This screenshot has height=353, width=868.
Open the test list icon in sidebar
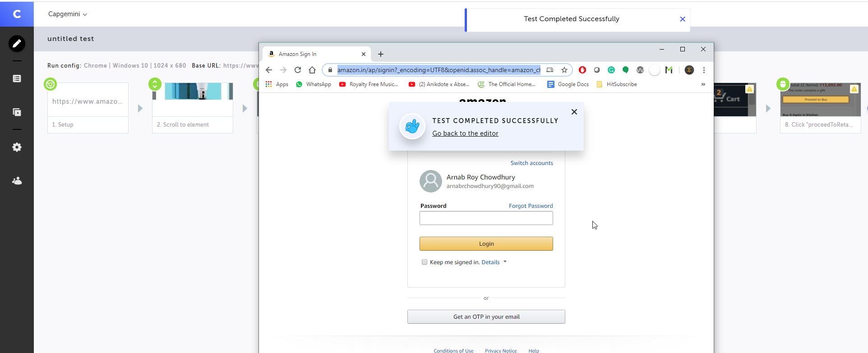coord(17,78)
